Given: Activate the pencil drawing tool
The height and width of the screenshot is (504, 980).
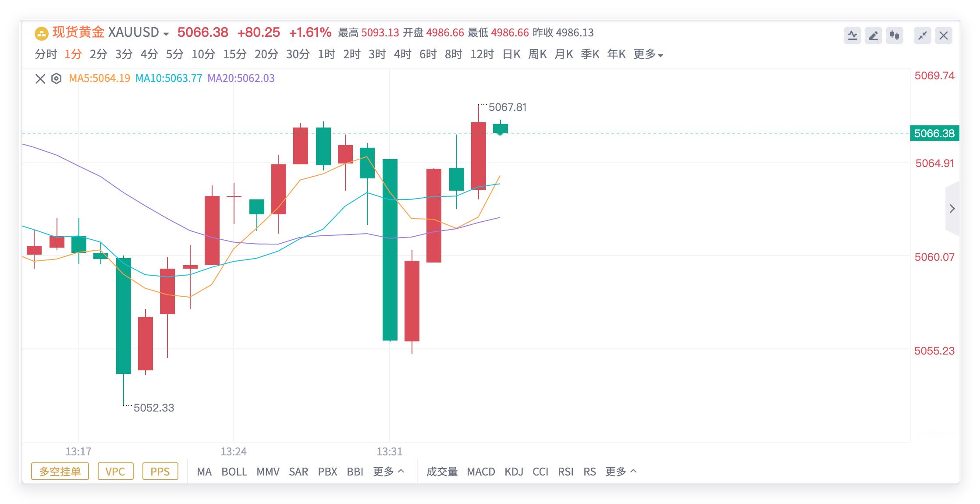Looking at the screenshot, I should [873, 35].
